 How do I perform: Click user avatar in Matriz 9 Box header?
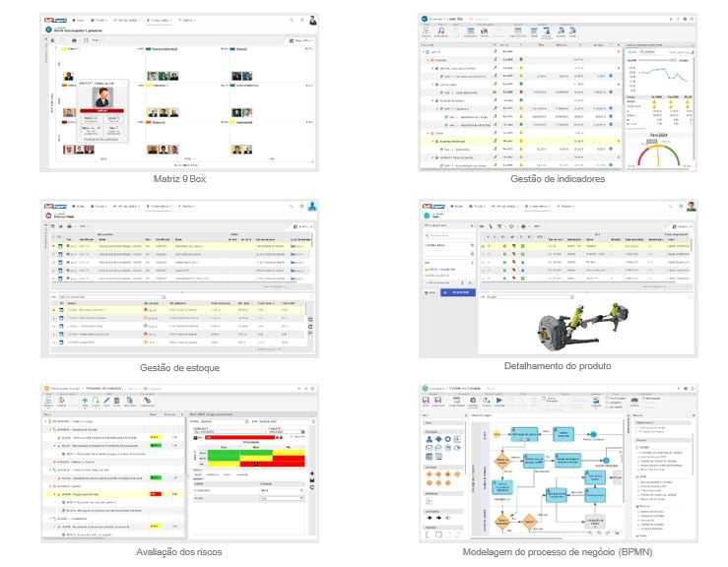pos(312,19)
